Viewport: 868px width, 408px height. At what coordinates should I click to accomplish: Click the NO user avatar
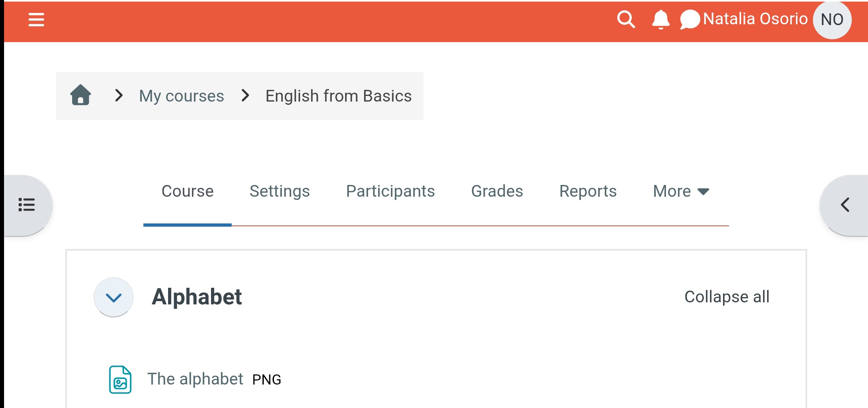click(832, 19)
